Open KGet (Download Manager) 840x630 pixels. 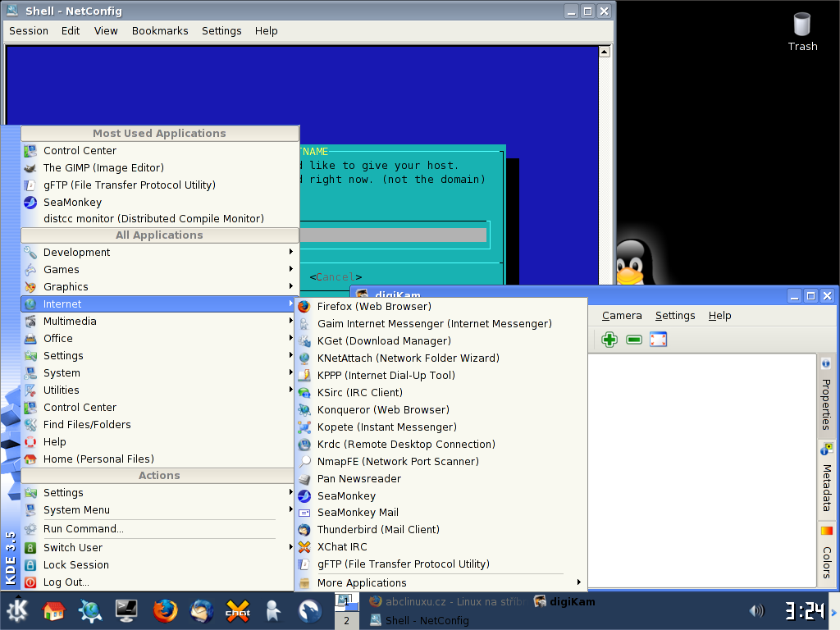pyautogui.click(x=441, y=340)
